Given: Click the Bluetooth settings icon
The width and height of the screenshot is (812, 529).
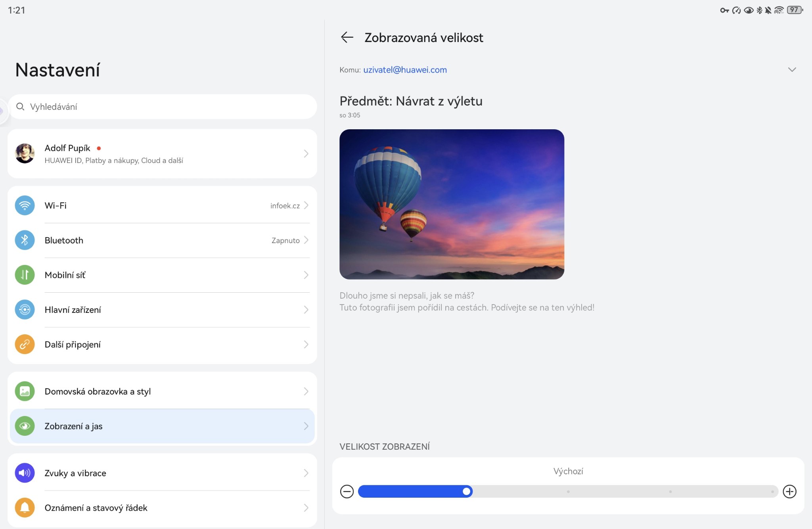Looking at the screenshot, I should (25, 240).
